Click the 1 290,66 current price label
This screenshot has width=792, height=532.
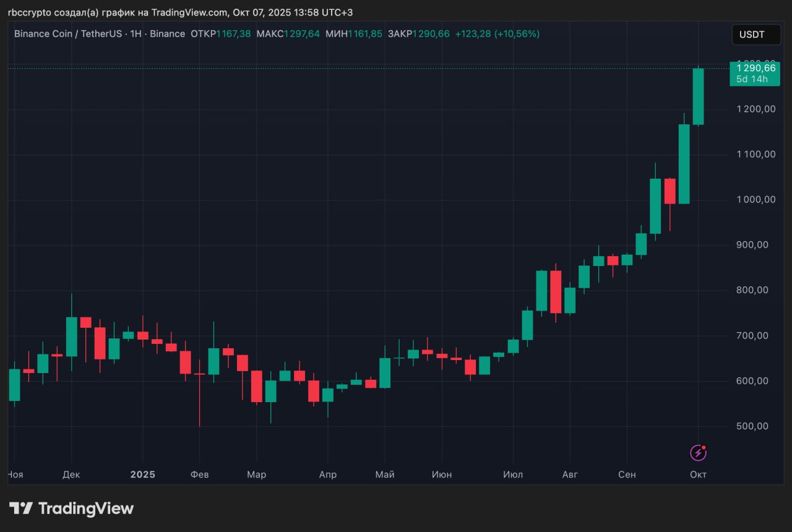(x=754, y=68)
